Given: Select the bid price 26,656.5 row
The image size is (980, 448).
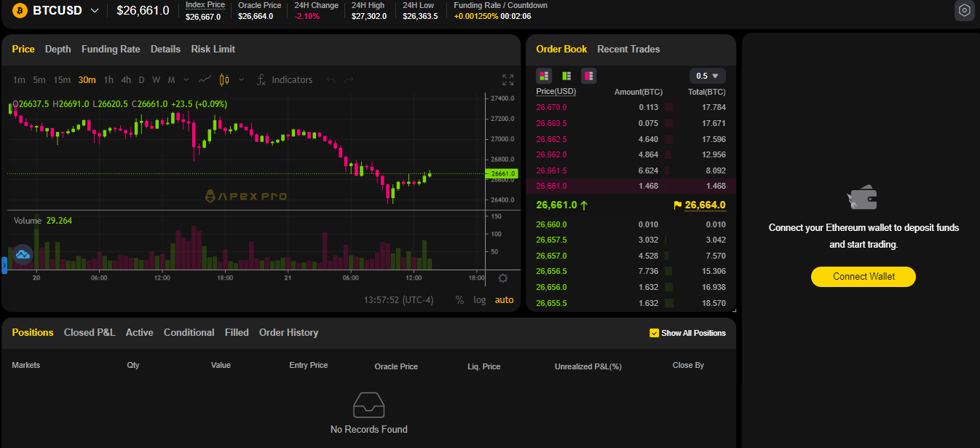Looking at the screenshot, I should 631,271.
